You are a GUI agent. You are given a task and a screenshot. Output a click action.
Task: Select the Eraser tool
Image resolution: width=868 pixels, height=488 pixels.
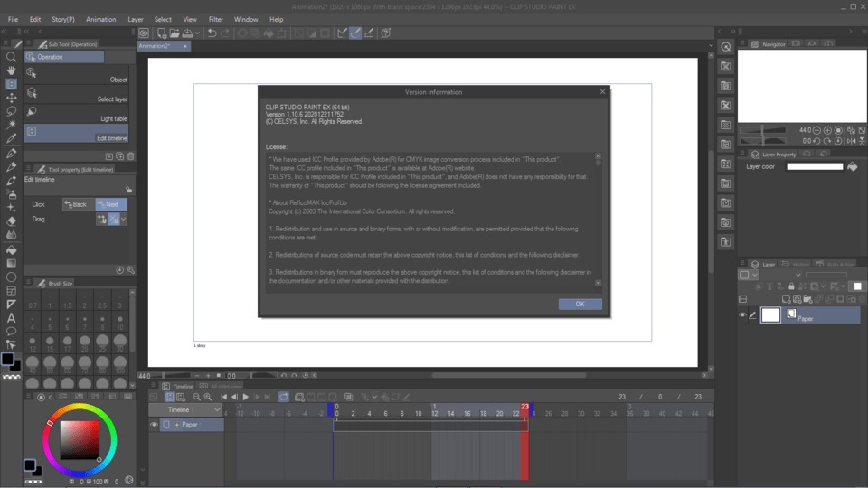point(11,221)
